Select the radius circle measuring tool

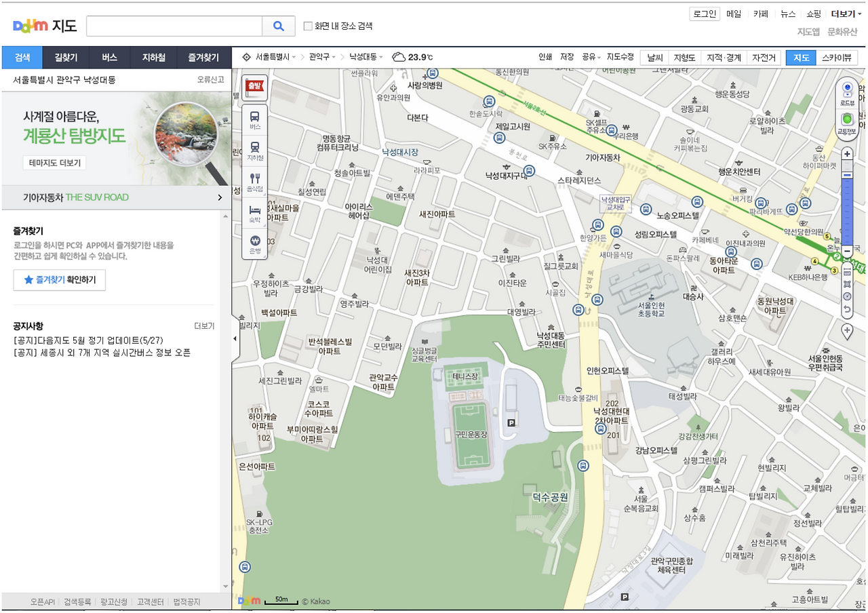click(847, 296)
